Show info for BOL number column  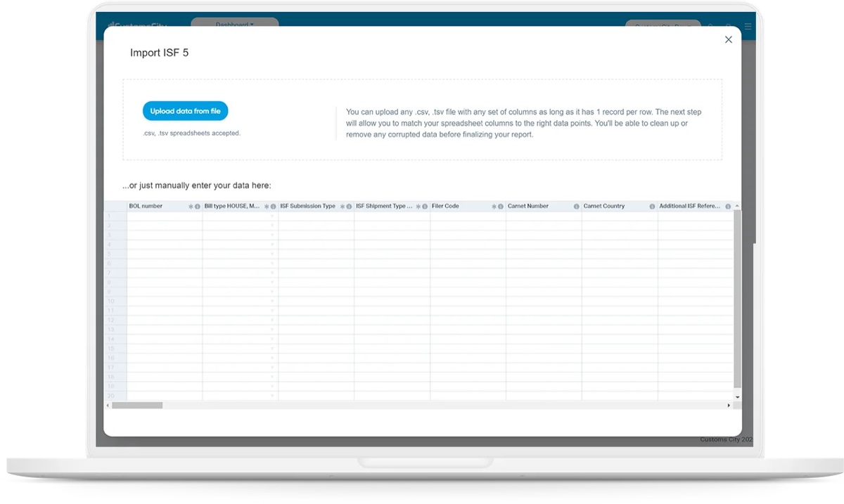(197, 207)
